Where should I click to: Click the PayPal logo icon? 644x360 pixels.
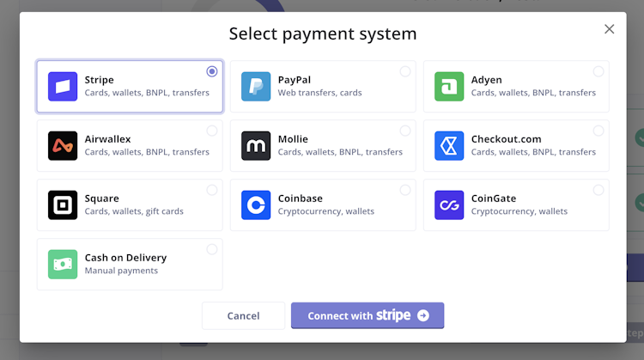click(x=256, y=86)
